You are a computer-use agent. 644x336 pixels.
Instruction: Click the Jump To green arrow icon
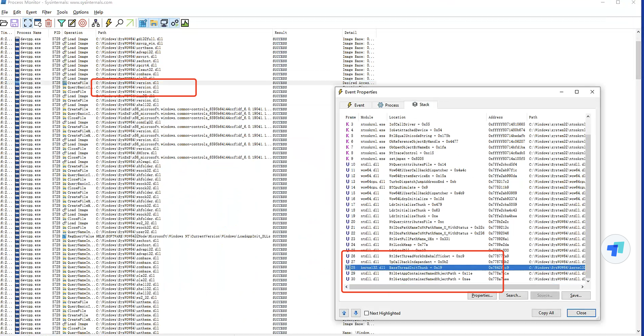130,23
